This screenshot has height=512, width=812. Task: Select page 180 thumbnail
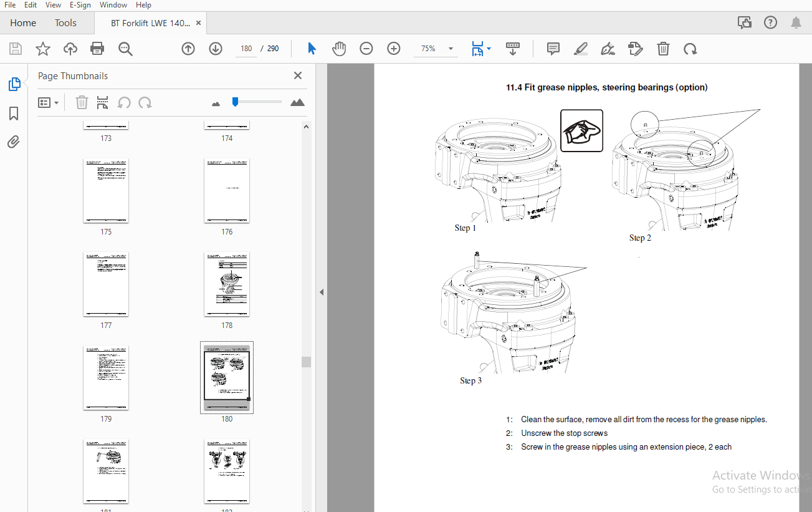(x=227, y=378)
